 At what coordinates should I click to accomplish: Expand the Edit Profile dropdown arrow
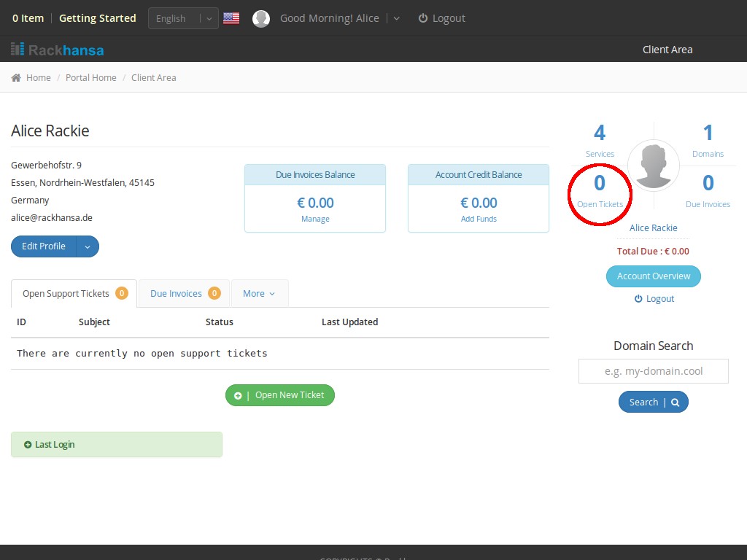click(88, 246)
